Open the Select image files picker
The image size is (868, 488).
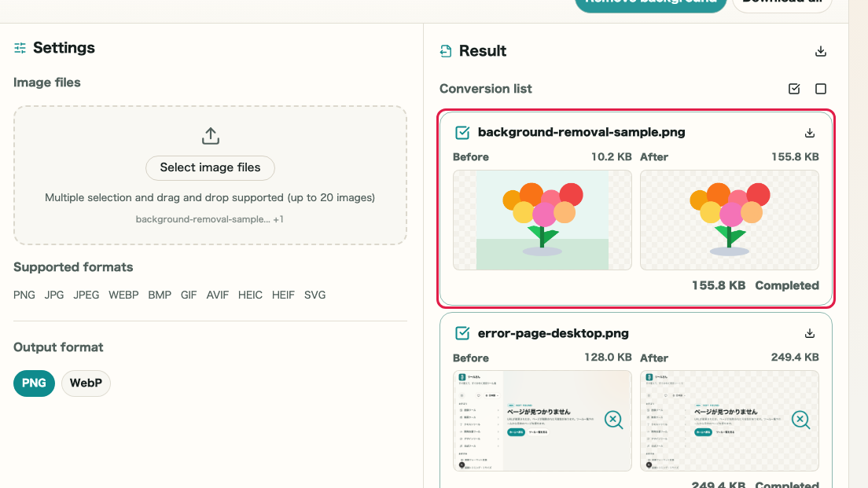pyautogui.click(x=211, y=167)
